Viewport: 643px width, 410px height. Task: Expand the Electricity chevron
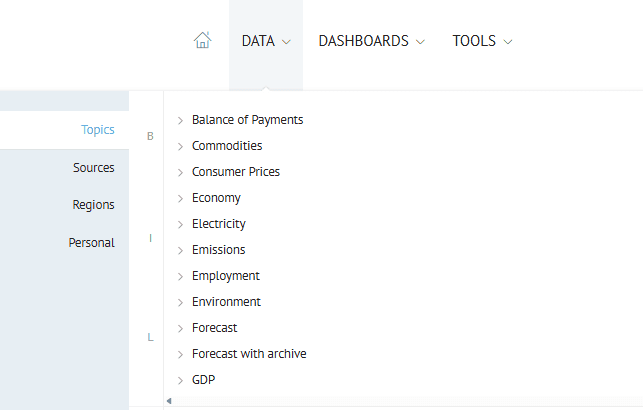(x=180, y=225)
